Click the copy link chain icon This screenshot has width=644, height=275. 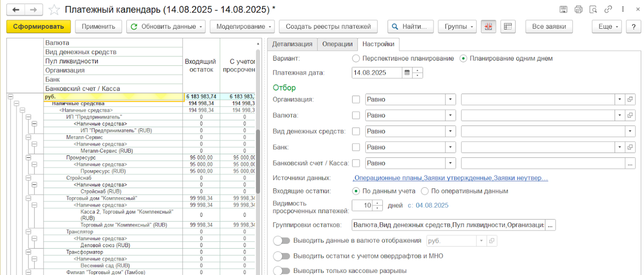[608, 9]
